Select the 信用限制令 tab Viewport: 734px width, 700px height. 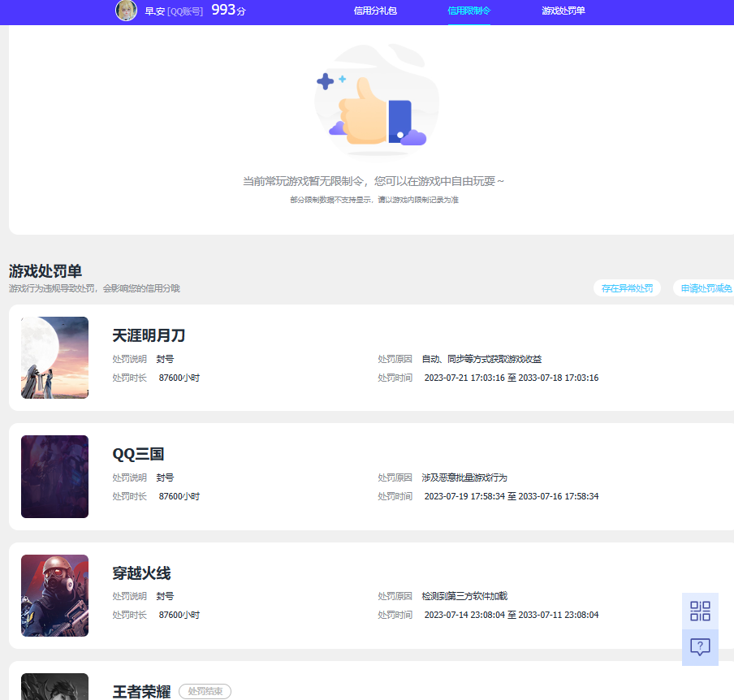click(x=468, y=12)
